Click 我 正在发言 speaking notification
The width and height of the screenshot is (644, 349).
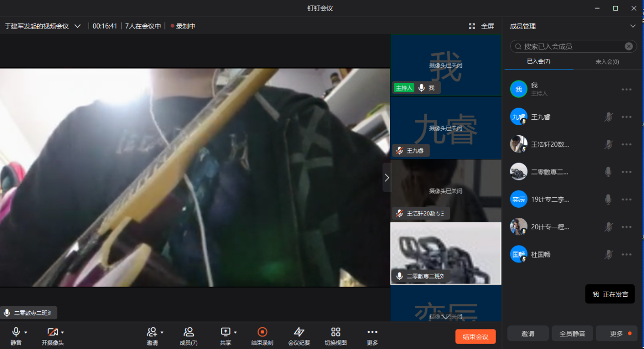pyautogui.click(x=610, y=294)
